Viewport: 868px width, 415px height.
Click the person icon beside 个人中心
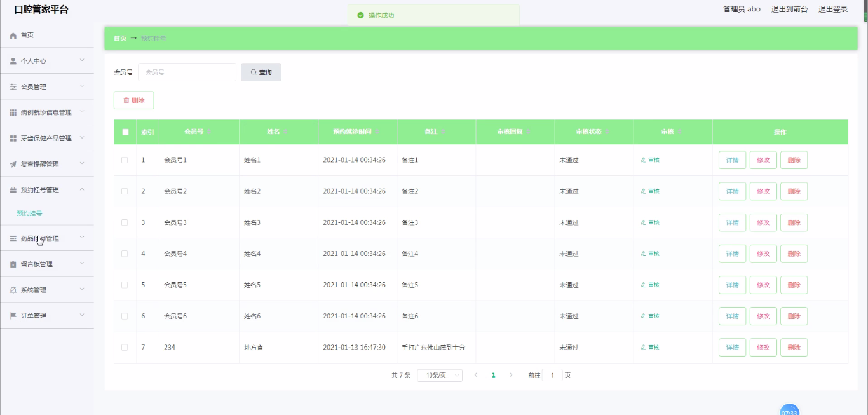pos(13,61)
